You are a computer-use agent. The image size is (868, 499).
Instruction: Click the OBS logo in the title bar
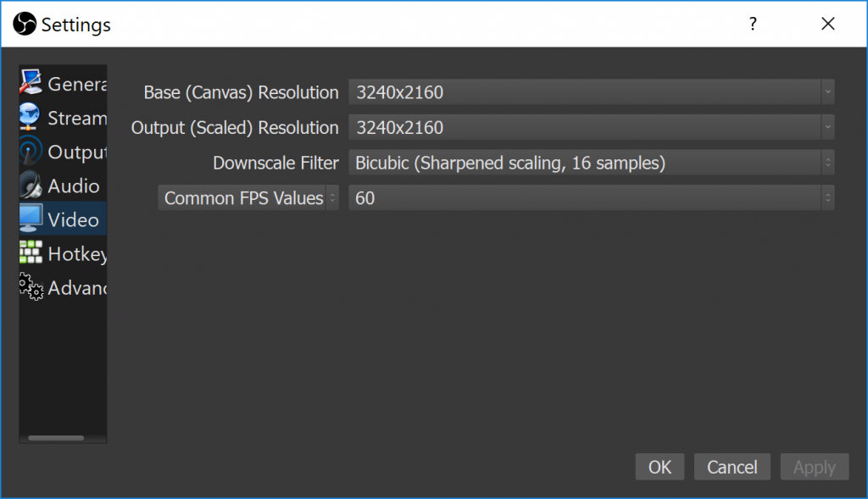tap(24, 24)
